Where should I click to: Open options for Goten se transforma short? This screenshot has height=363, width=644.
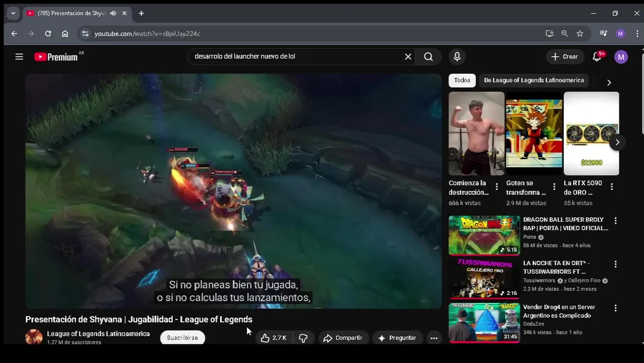pos(554,187)
